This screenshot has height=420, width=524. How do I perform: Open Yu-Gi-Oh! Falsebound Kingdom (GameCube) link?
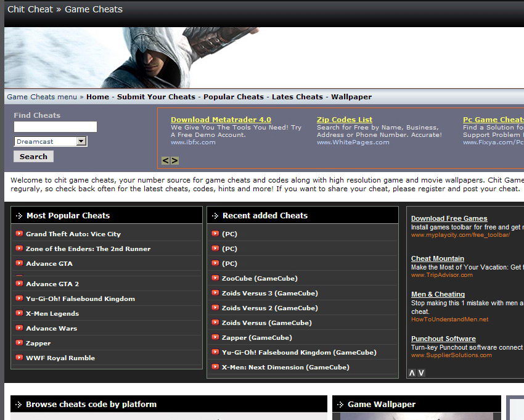299,352
